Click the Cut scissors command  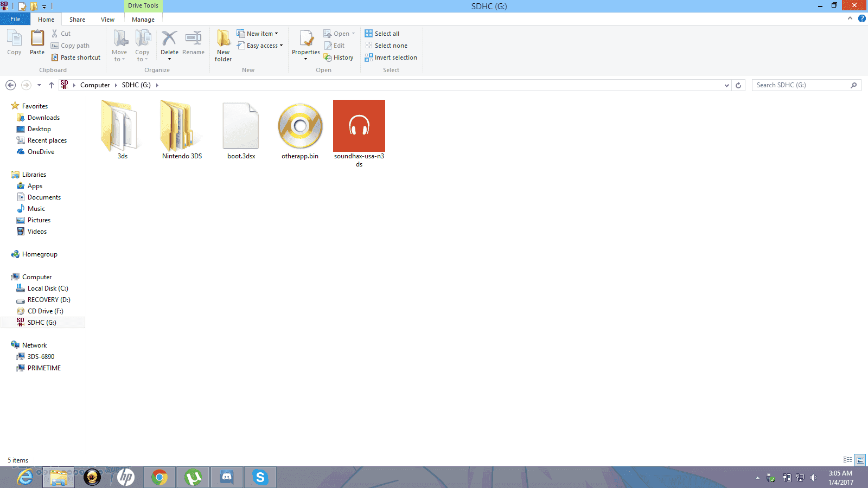click(61, 34)
